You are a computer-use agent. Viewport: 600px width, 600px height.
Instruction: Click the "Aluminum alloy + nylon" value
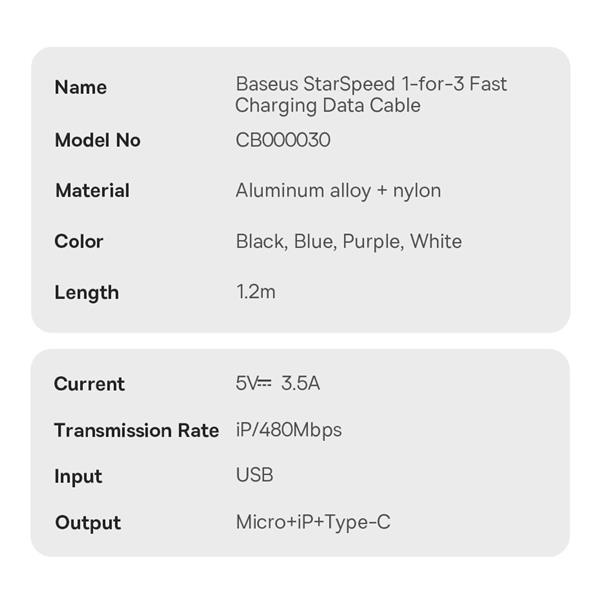[x=338, y=190]
